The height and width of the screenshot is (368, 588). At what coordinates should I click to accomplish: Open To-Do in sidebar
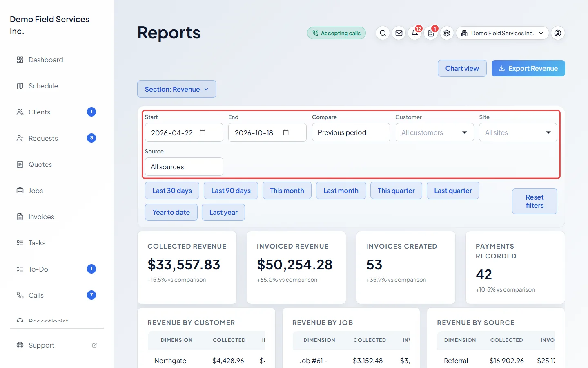tap(57, 269)
